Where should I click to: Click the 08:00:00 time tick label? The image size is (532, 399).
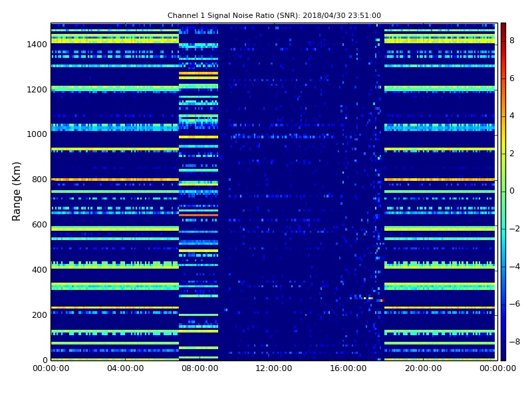click(200, 368)
